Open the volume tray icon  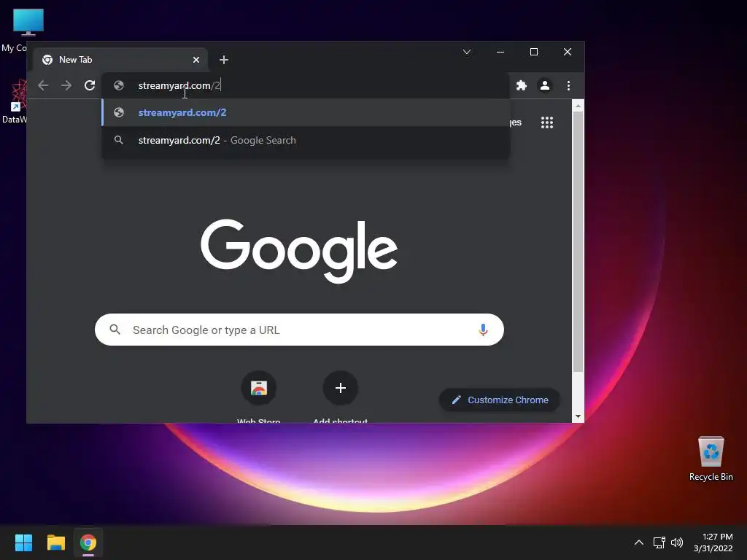pos(676,542)
